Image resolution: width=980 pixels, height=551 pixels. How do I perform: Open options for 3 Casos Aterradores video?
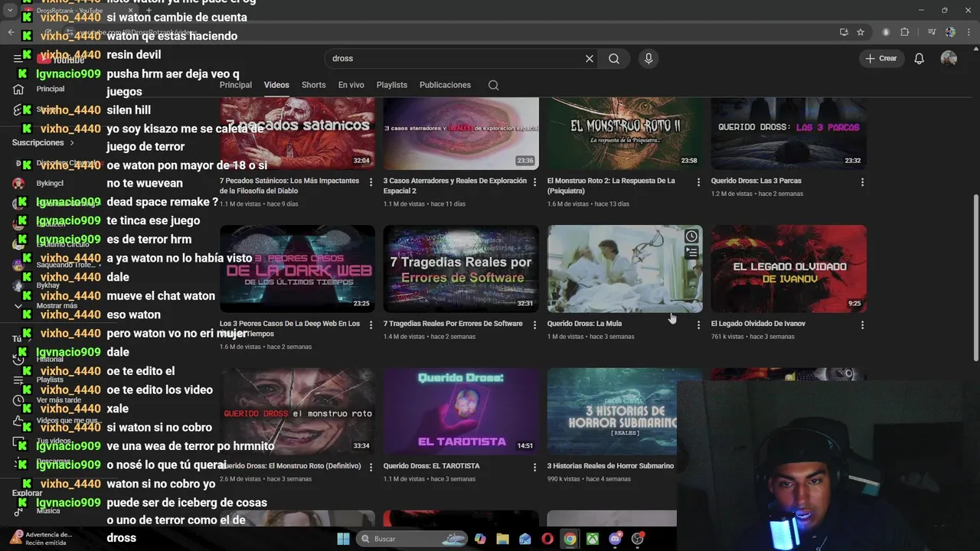[534, 182]
